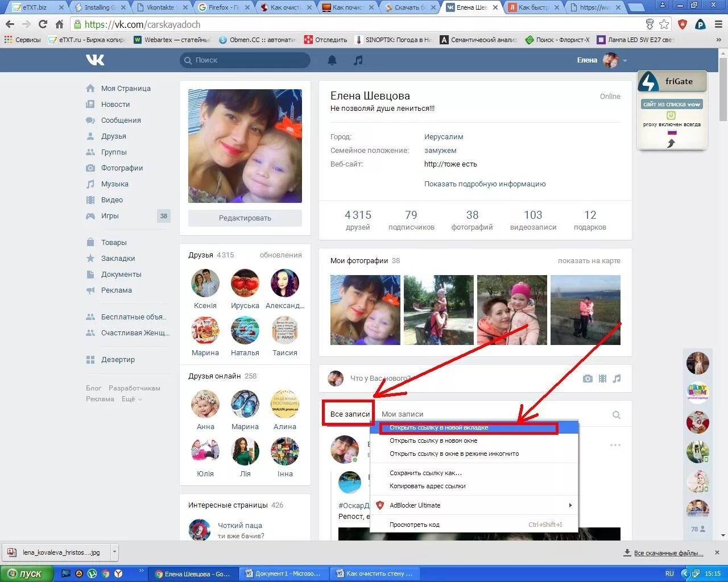Open user menu arrow beside Елена
The height and width of the screenshot is (582, 728).
coord(625,61)
